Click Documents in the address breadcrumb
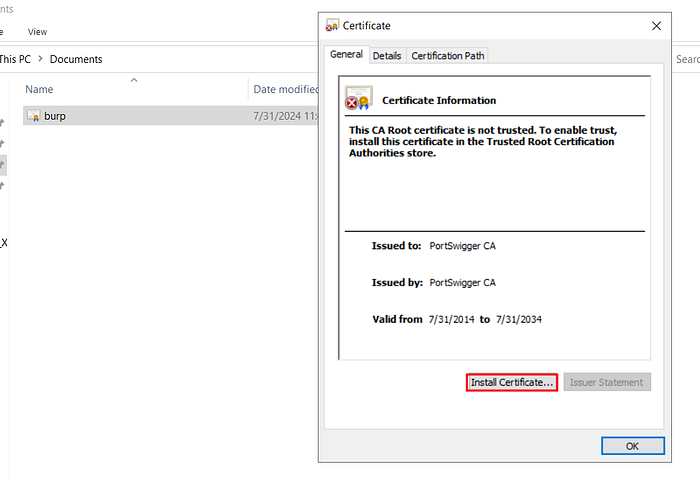Screen dimensions: 700x478 coord(76,59)
